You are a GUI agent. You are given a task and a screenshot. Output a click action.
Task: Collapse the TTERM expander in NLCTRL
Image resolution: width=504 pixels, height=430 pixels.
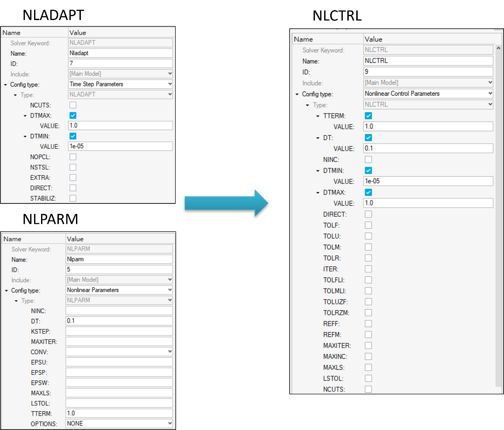pyautogui.click(x=318, y=116)
